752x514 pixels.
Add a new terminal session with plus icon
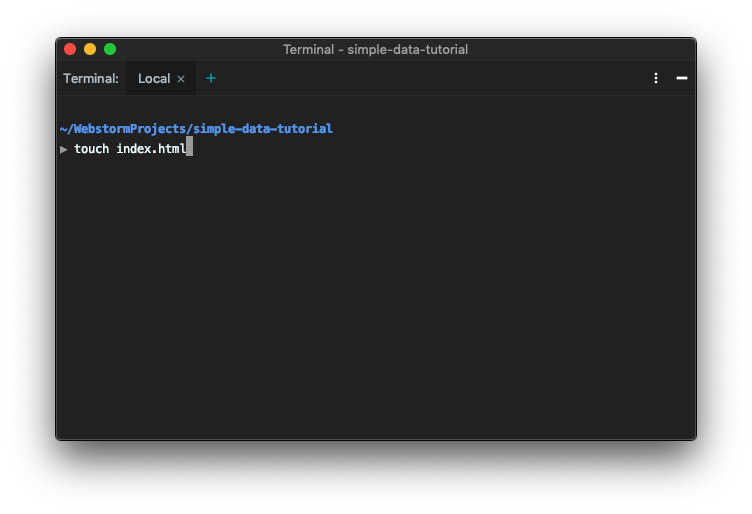coord(211,78)
